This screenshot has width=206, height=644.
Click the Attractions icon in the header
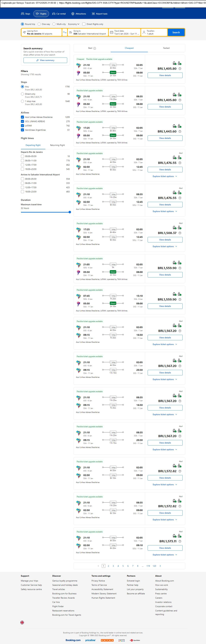coord(73,14)
